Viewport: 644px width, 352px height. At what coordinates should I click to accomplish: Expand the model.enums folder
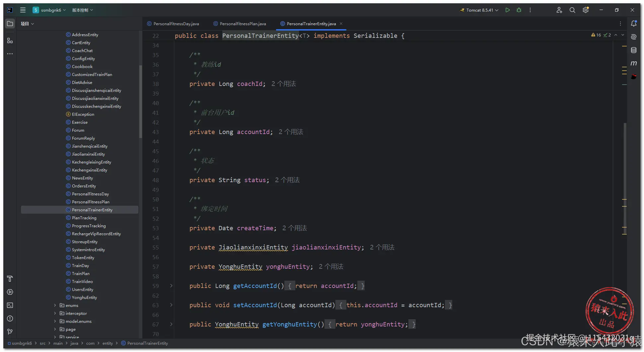coord(55,321)
